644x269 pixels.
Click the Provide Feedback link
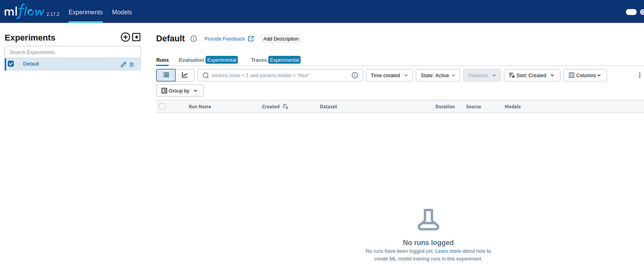[x=229, y=39]
